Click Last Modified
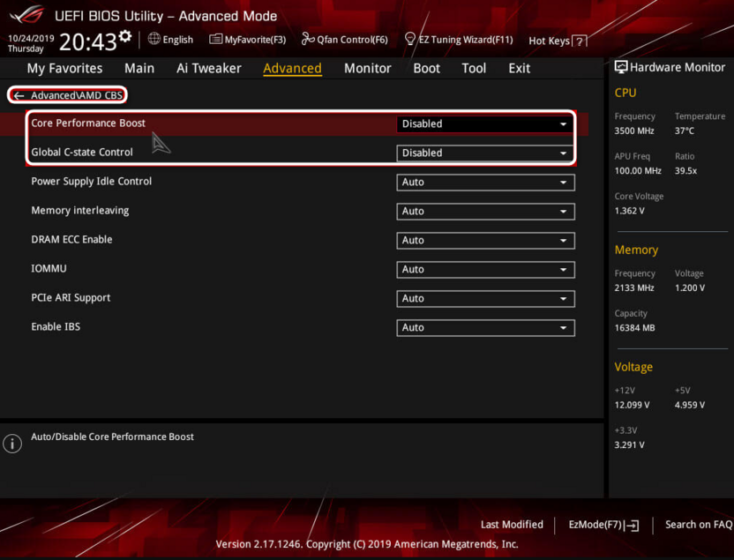Screen dimensions: 734x560 pyautogui.click(x=512, y=525)
